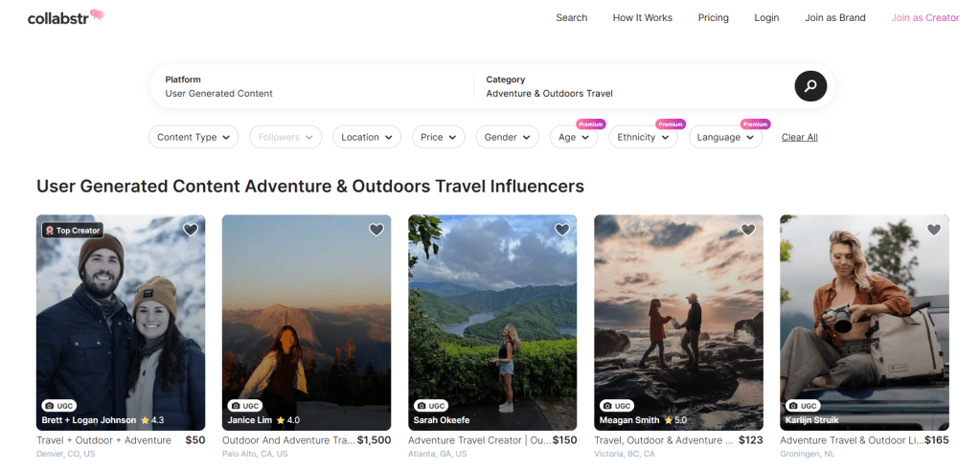Open the Location filter dropdown

tap(367, 137)
